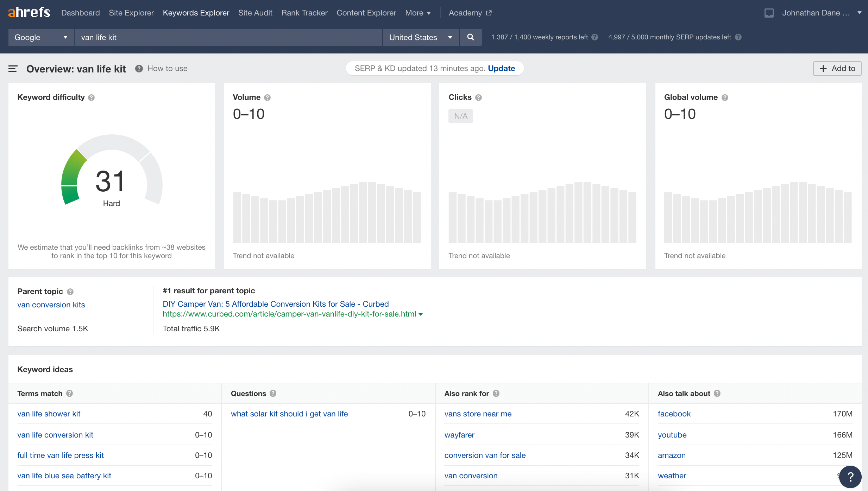Go to Site Explorer tab
Image resolution: width=868 pixels, height=491 pixels.
[131, 13]
